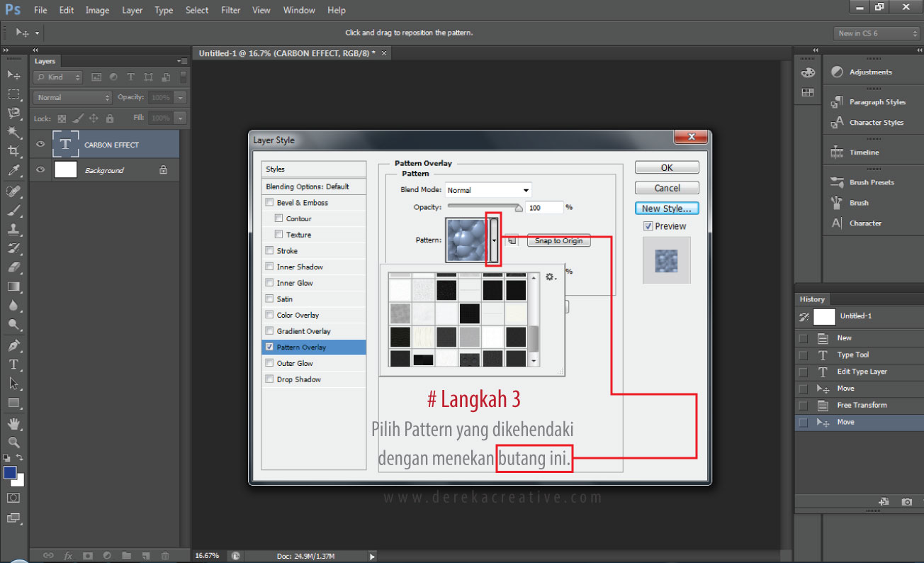Viewport: 924px width, 563px height.
Task: Select the Hand tool
Action: (x=13, y=424)
